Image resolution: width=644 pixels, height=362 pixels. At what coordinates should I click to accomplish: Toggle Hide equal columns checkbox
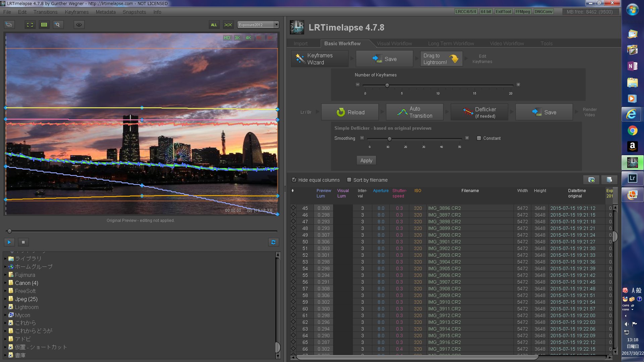(x=294, y=180)
